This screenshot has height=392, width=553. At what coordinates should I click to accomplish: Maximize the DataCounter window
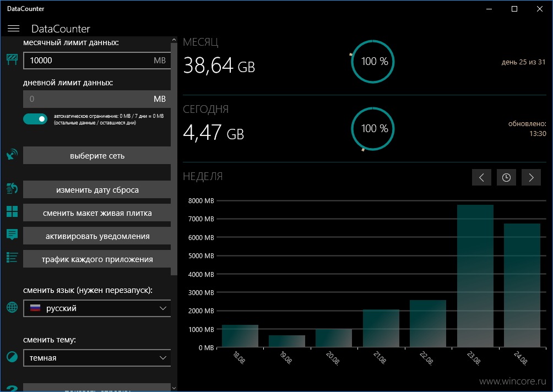[x=514, y=9]
